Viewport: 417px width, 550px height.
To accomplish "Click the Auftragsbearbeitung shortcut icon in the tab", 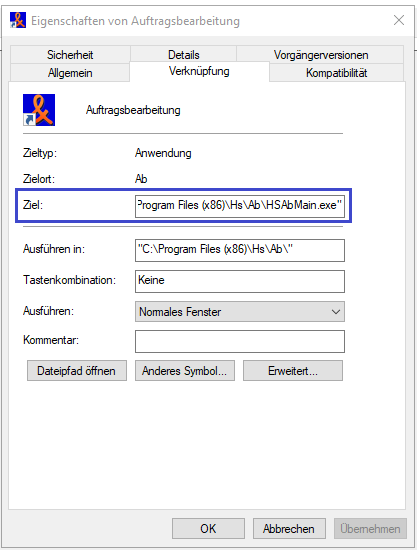I will [x=39, y=110].
